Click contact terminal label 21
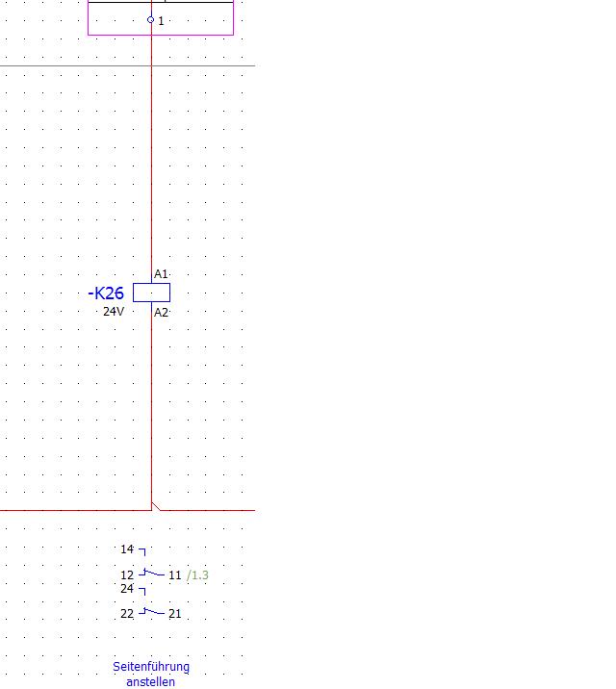This screenshot has width=616, height=689. pyautogui.click(x=175, y=614)
